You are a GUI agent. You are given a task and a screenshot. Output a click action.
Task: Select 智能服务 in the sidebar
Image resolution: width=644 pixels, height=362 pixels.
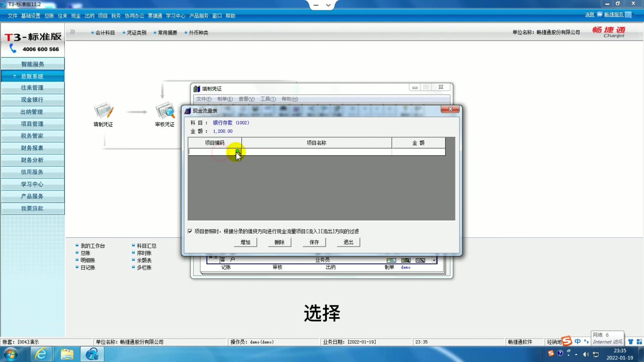click(x=33, y=64)
